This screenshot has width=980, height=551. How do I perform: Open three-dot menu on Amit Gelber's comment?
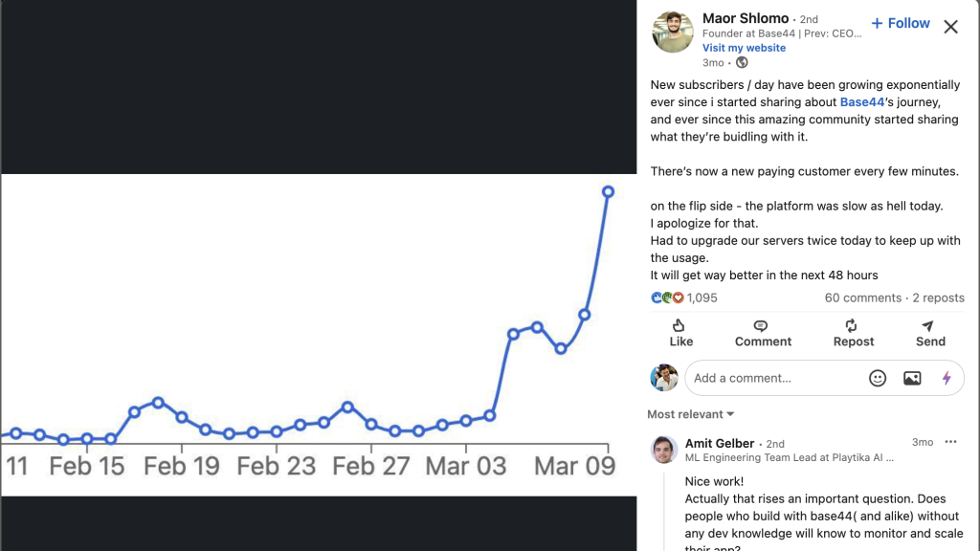pyautogui.click(x=950, y=442)
